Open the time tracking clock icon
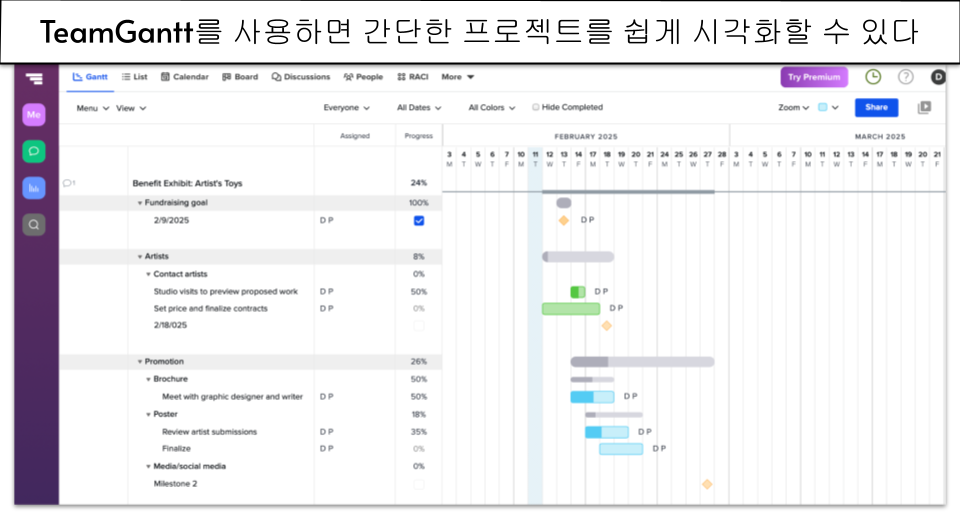 tap(873, 77)
